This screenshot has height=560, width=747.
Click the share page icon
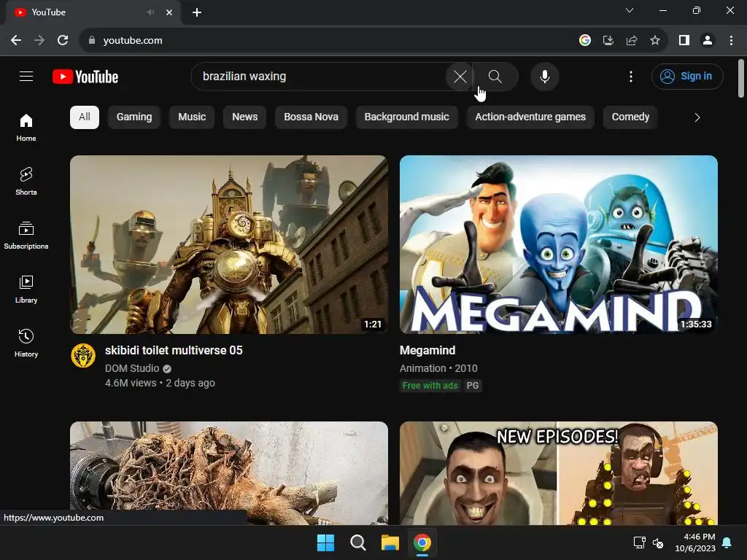(632, 41)
